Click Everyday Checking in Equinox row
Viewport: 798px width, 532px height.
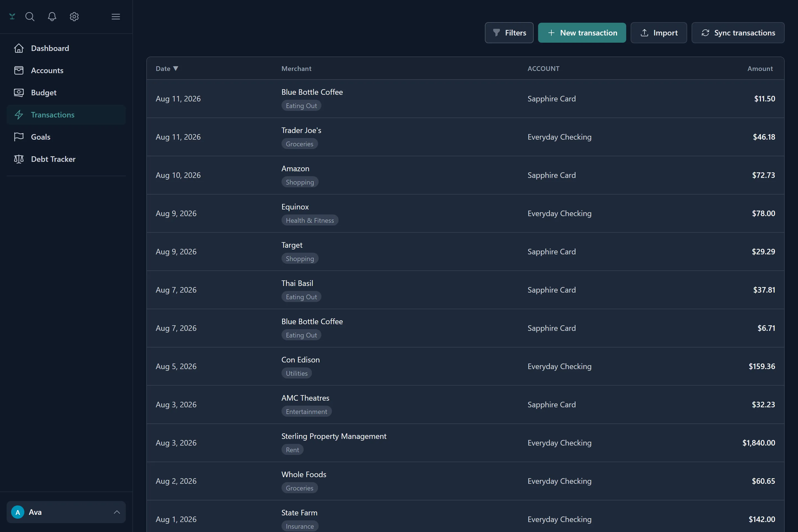[x=559, y=213]
